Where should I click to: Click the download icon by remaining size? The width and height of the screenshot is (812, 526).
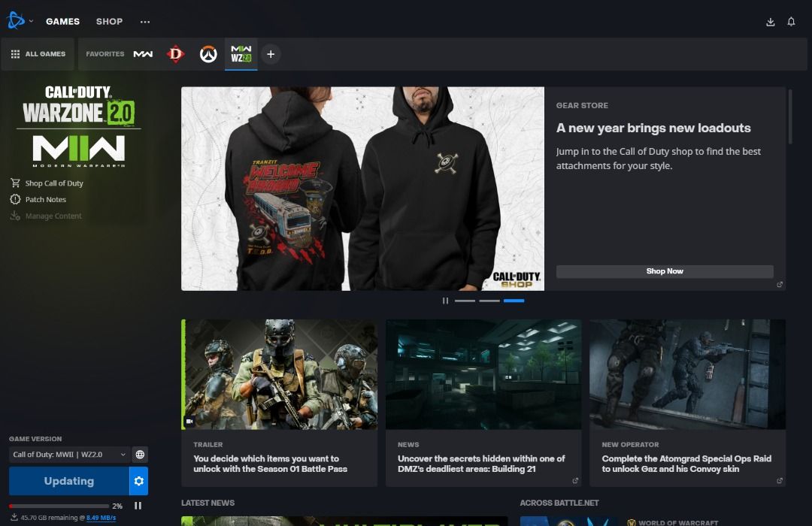pyautogui.click(x=14, y=517)
